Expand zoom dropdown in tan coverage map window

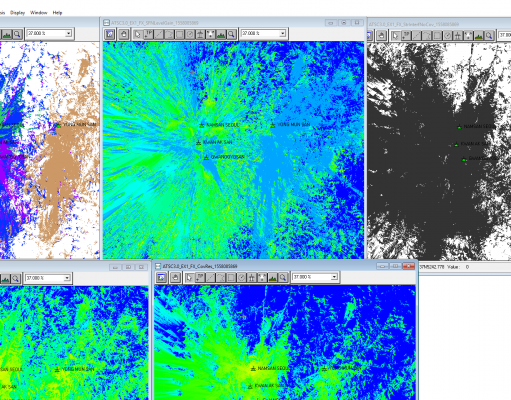68,33
